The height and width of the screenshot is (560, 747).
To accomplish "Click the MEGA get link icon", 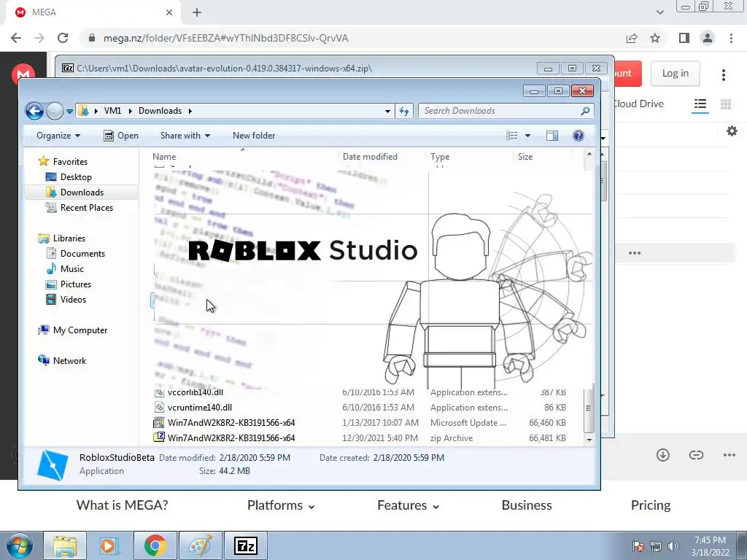I will click(x=696, y=455).
